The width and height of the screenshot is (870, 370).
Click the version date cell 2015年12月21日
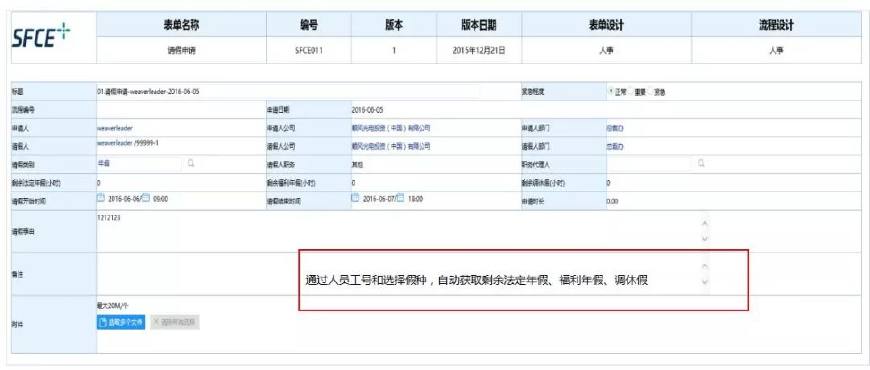point(479,50)
